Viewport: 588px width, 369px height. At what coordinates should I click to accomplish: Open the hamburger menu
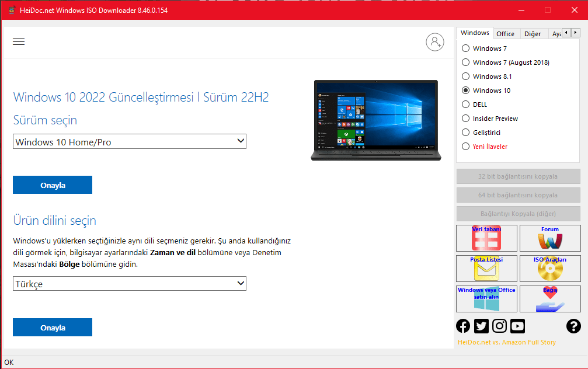coord(19,41)
